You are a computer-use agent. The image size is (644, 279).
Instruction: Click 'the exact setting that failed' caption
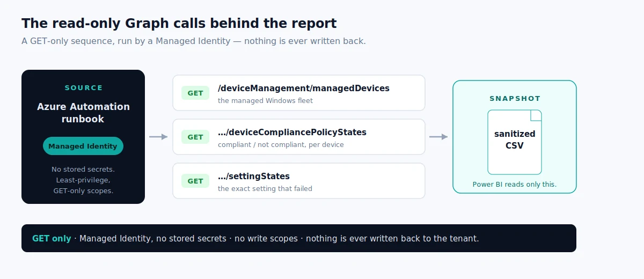pyautogui.click(x=265, y=188)
